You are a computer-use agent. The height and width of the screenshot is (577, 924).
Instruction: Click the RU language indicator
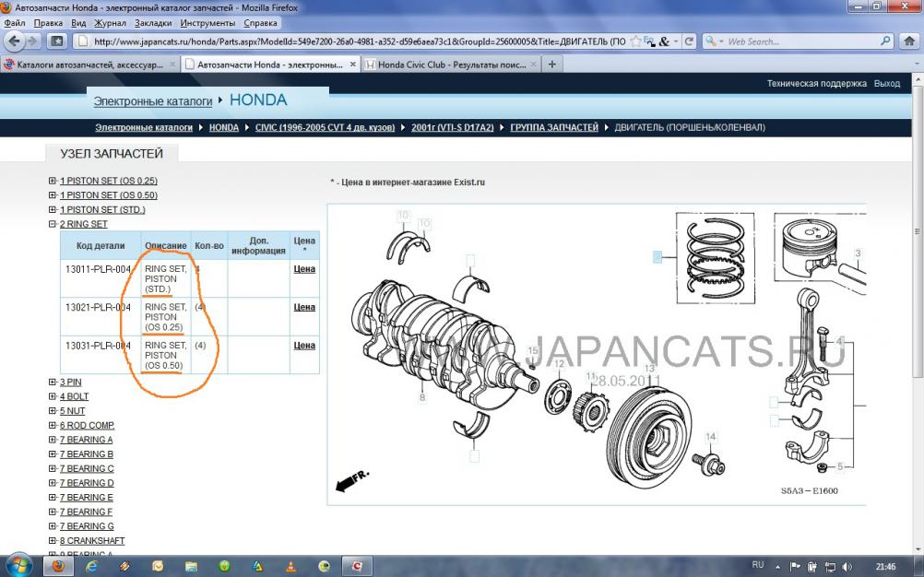click(x=758, y=565)
